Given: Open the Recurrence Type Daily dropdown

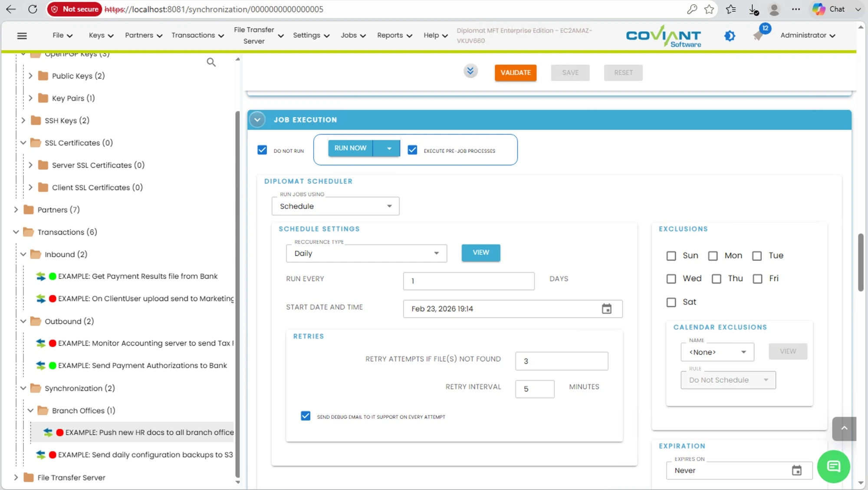Looking at the screenshot, I should click(366, 253).
